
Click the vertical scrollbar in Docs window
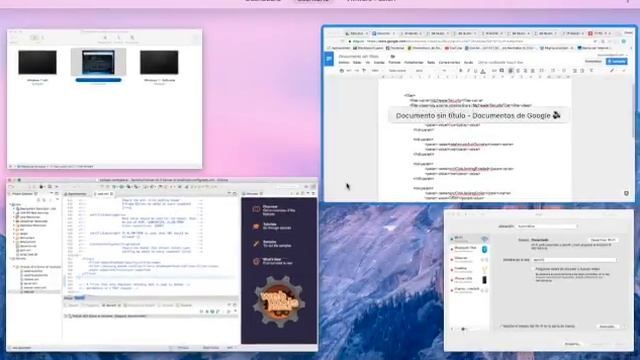(x=633, y=110)
